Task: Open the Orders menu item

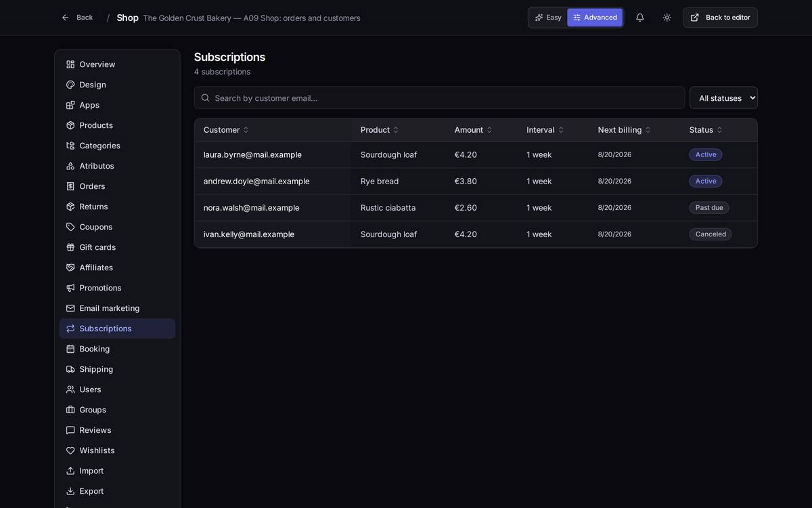Action: point(117,186)
